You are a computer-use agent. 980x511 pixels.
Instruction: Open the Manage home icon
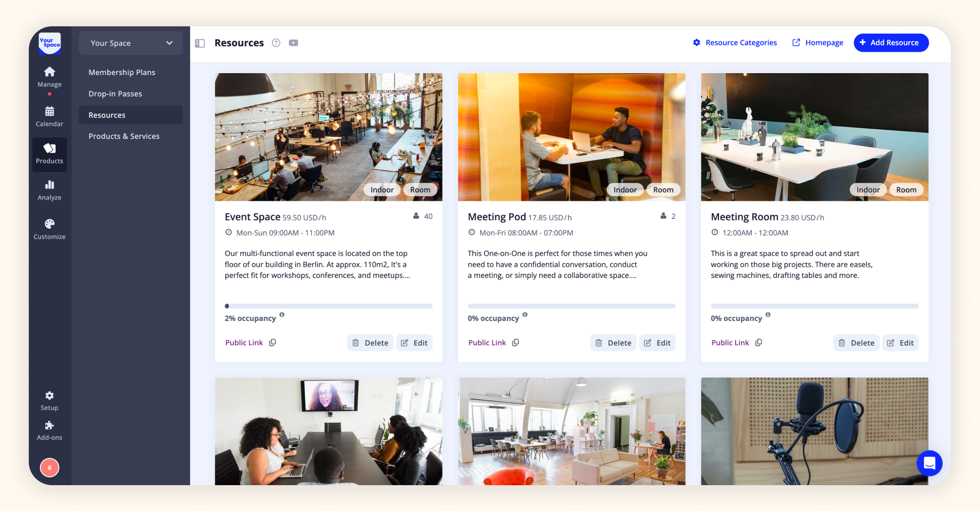(x=49, y=72)
